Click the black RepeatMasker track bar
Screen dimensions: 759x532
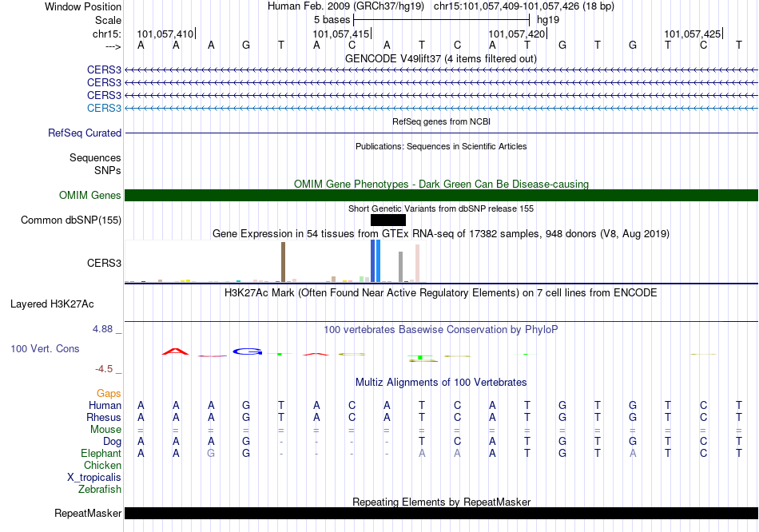[x=441, y=513]
